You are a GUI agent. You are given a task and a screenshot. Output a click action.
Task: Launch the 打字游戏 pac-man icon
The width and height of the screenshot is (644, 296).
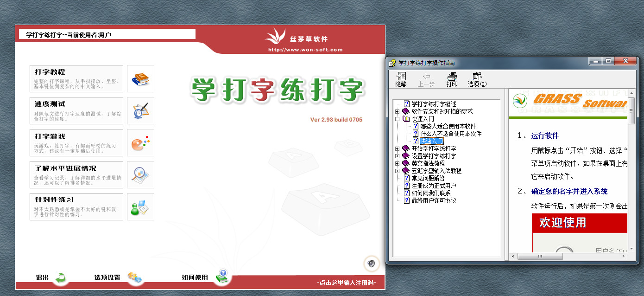pos(140,143)
